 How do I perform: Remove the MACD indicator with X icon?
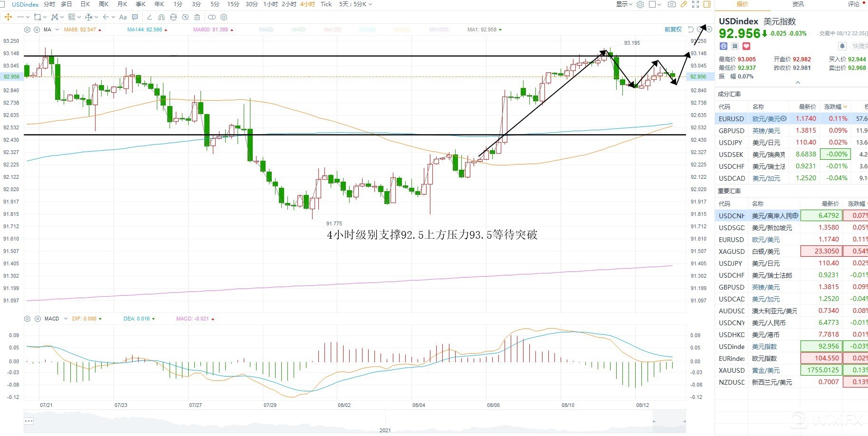point(38,319)
